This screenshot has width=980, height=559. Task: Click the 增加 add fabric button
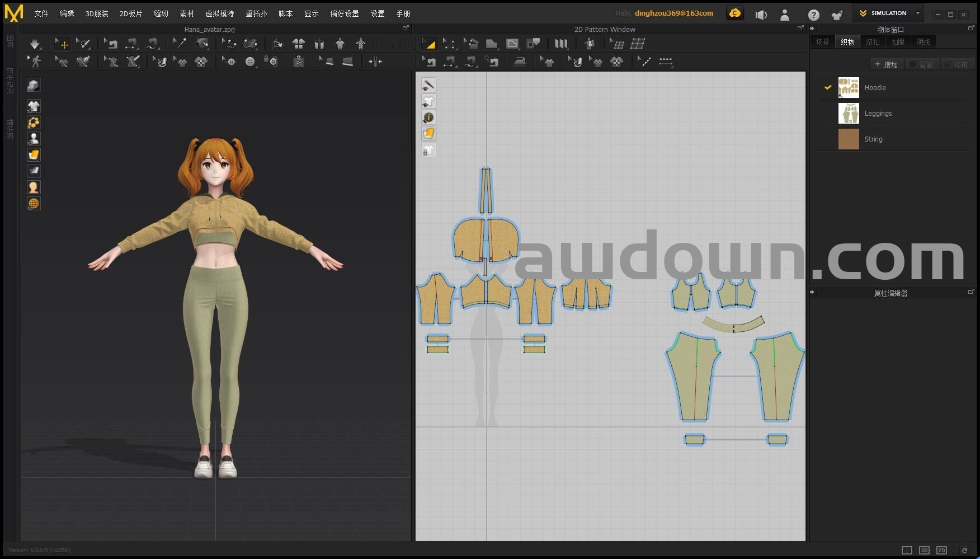pyautogui.click(x=887, y=65)
